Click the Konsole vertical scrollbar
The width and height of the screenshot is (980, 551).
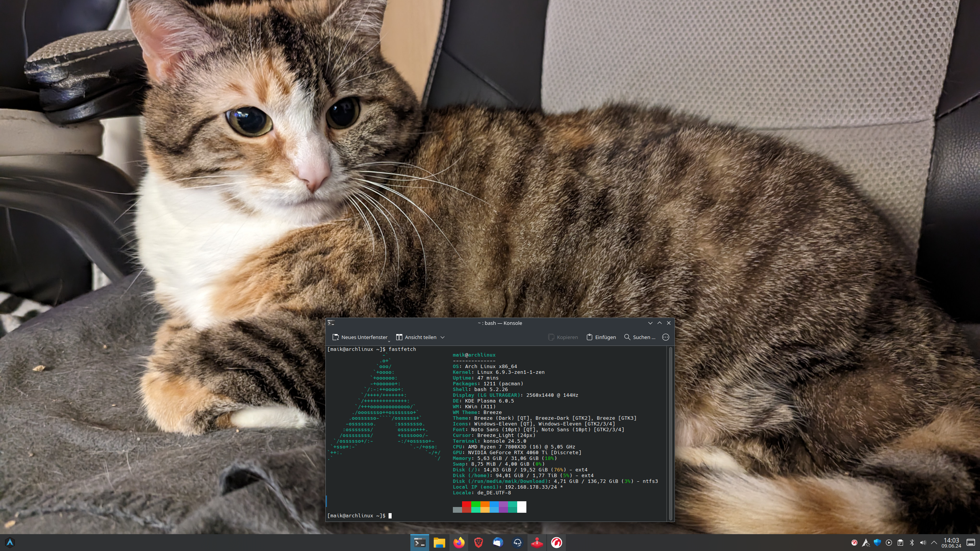tap(670, 433)
